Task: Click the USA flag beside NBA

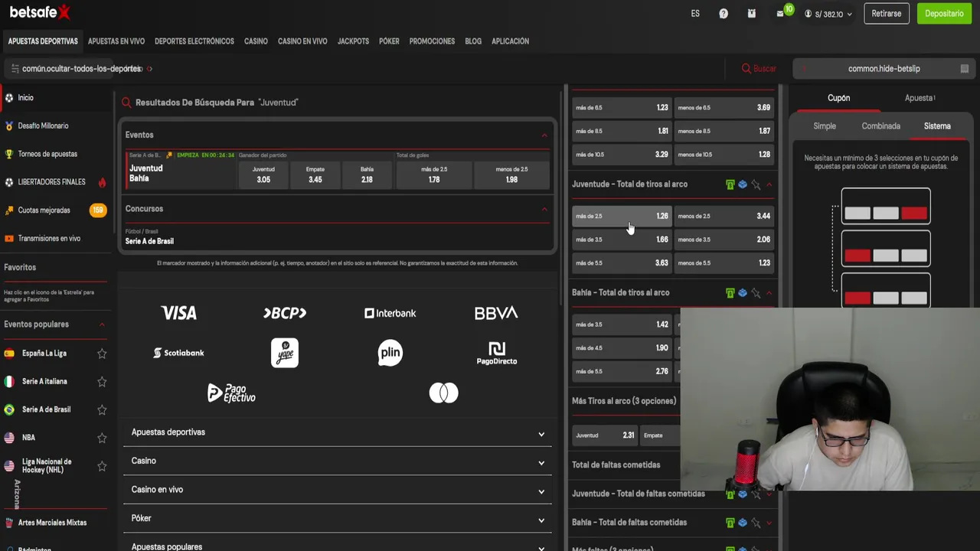Action: (x=9, y=438)
